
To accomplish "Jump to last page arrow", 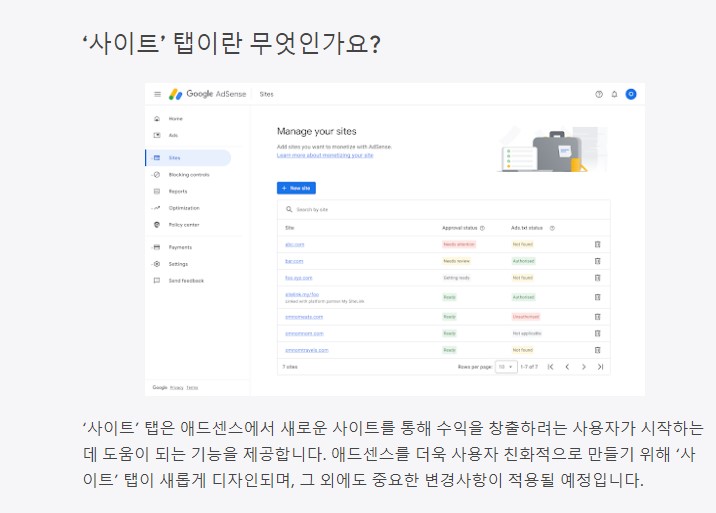I will tap(600, 367).
